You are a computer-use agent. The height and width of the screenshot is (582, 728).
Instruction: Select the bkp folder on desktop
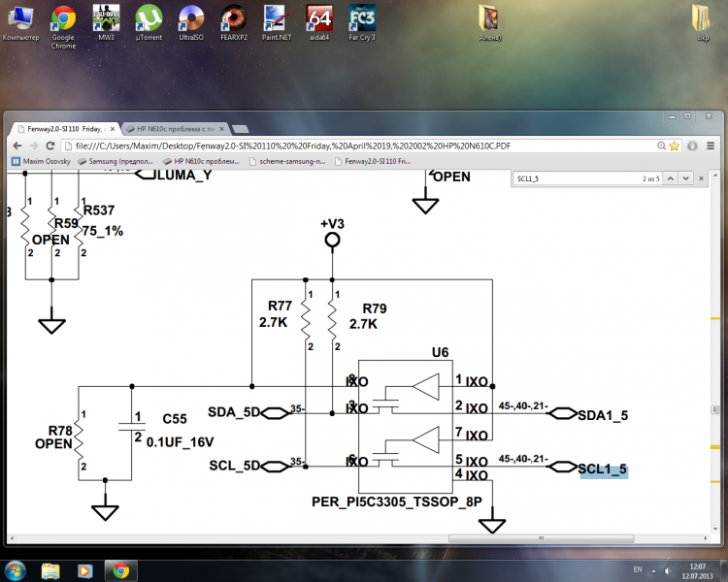pos(703,24)
